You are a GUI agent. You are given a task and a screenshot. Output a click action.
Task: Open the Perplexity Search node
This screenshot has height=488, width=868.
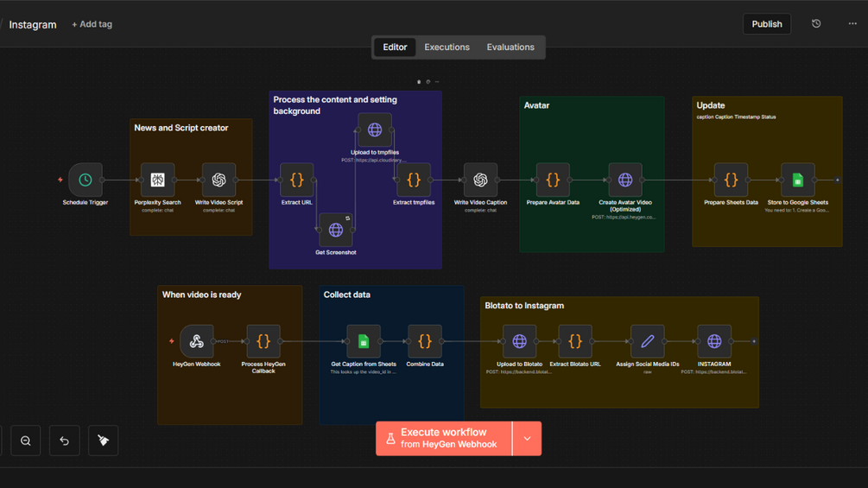point(158,180)
